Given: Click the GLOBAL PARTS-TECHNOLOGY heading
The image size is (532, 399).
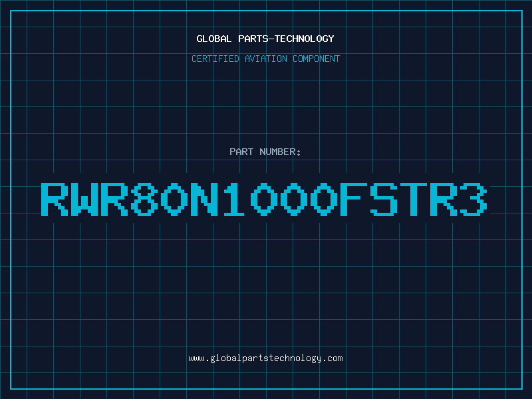Looking at the screenshot, I should click(x=265, y=39).
